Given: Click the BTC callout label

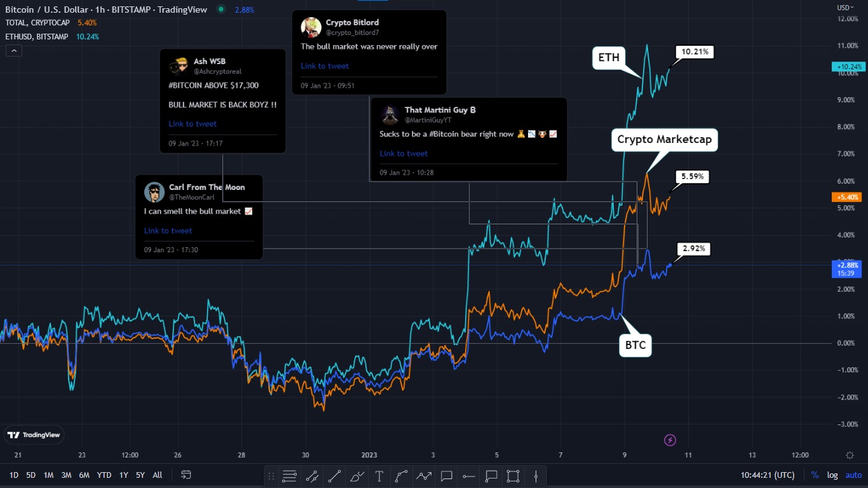Looking at the screenshot, I should [x=635, y=345].
